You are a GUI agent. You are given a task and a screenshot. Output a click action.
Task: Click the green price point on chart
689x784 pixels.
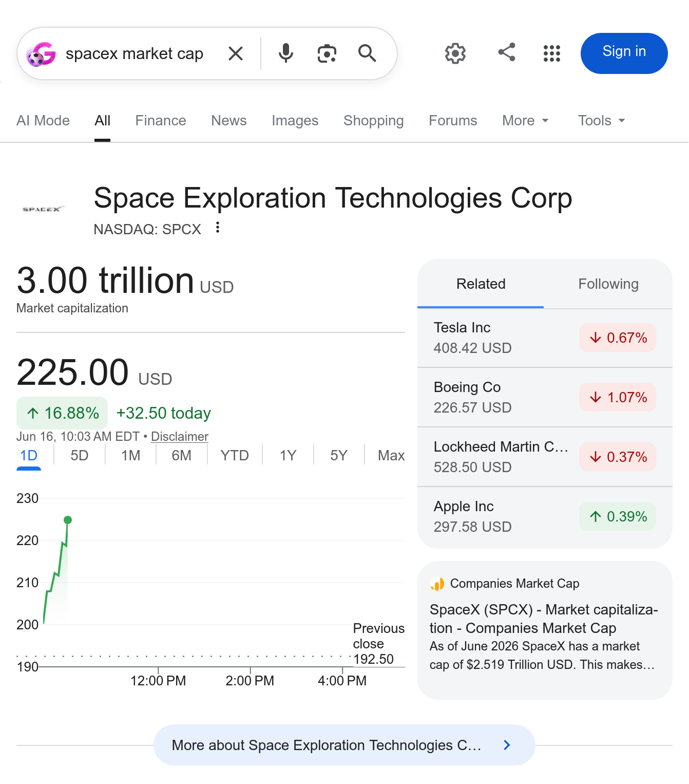(68, 520)
